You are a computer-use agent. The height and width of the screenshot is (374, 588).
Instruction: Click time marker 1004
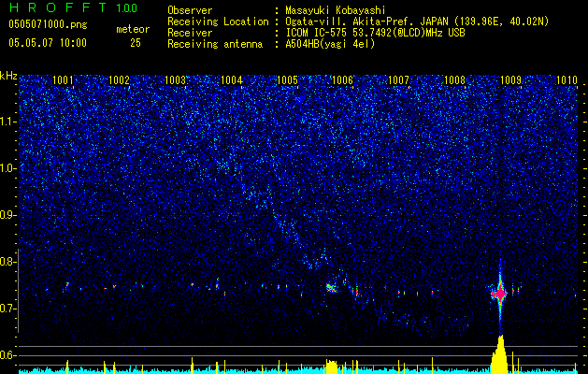coord(231,79)
